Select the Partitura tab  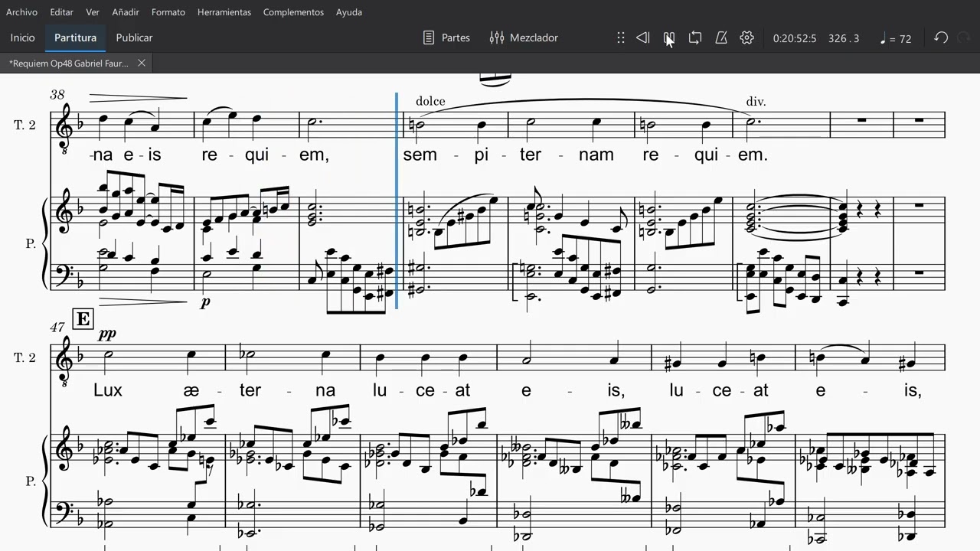[x=75, y=37]
